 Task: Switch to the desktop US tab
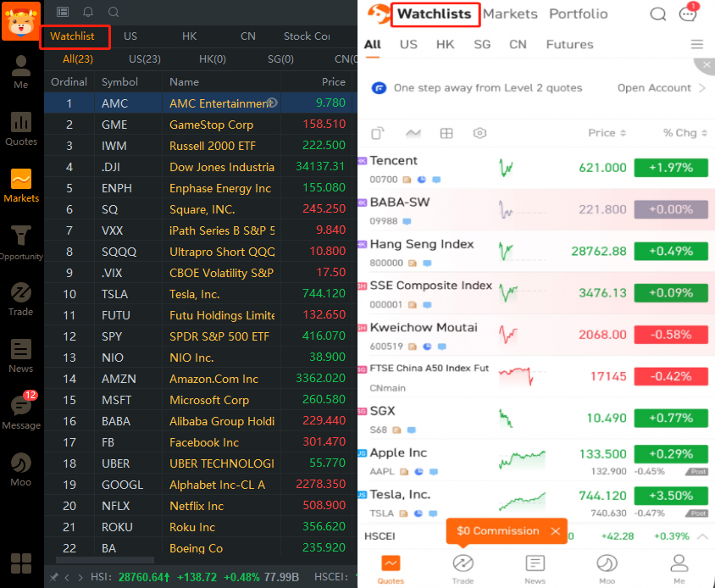(130, 36)
